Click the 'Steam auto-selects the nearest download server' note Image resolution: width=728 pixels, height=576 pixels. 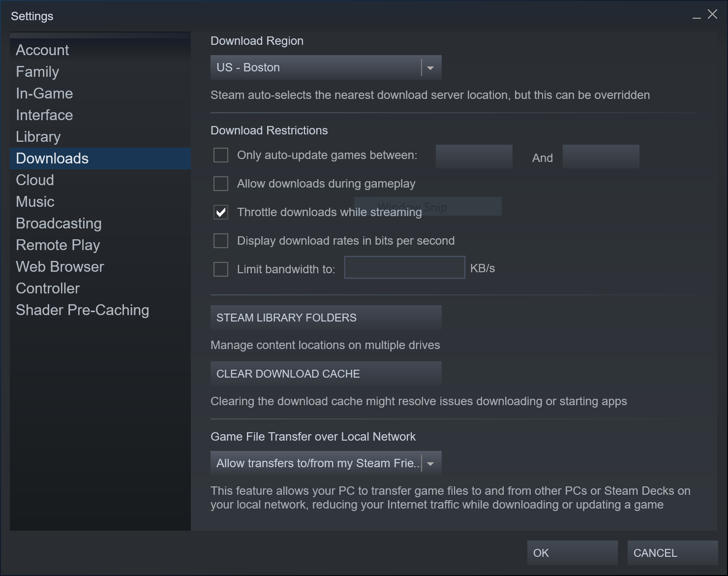pyautogui.click(x=430, y=95)
